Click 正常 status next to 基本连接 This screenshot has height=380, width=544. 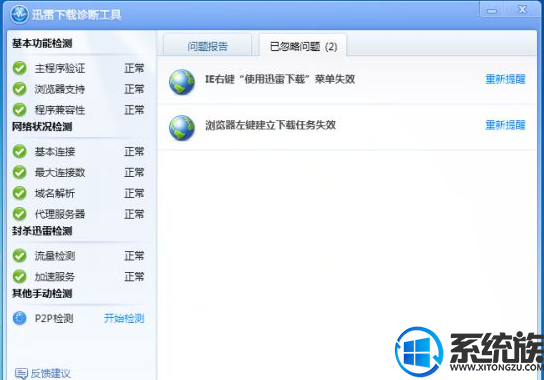[134, 152]
